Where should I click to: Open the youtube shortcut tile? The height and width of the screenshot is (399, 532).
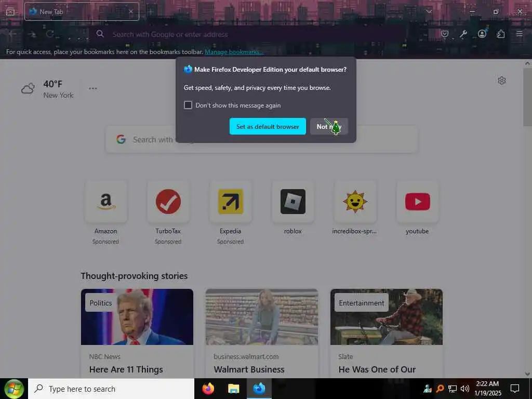coord(417,208)
